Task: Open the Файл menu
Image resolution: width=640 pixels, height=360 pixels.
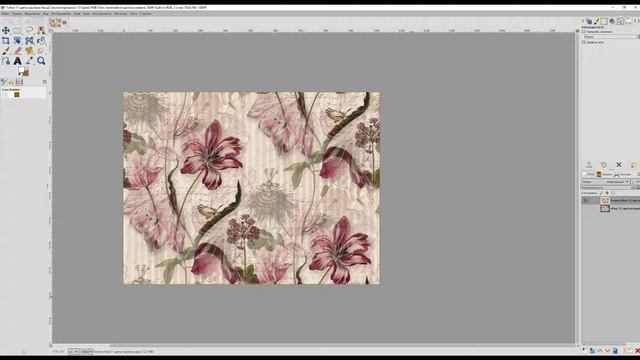Action: pos(5,13)
